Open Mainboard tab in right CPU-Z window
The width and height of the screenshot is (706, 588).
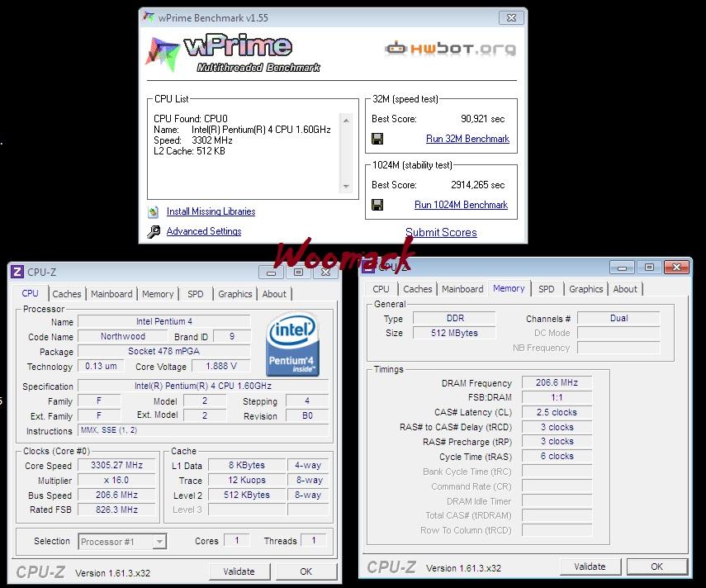pyautogui.click(x=462, y=289)
